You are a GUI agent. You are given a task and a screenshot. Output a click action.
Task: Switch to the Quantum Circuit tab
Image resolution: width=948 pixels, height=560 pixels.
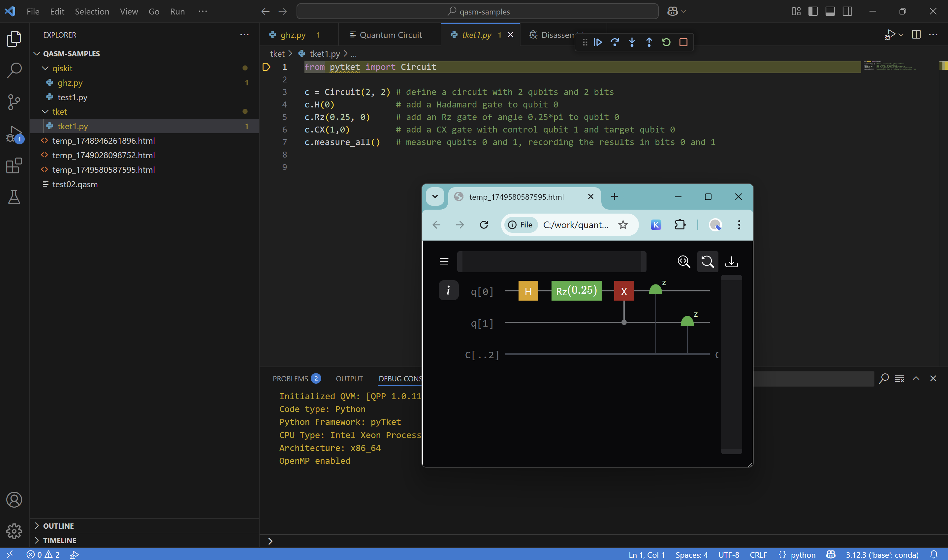point(390,35)
